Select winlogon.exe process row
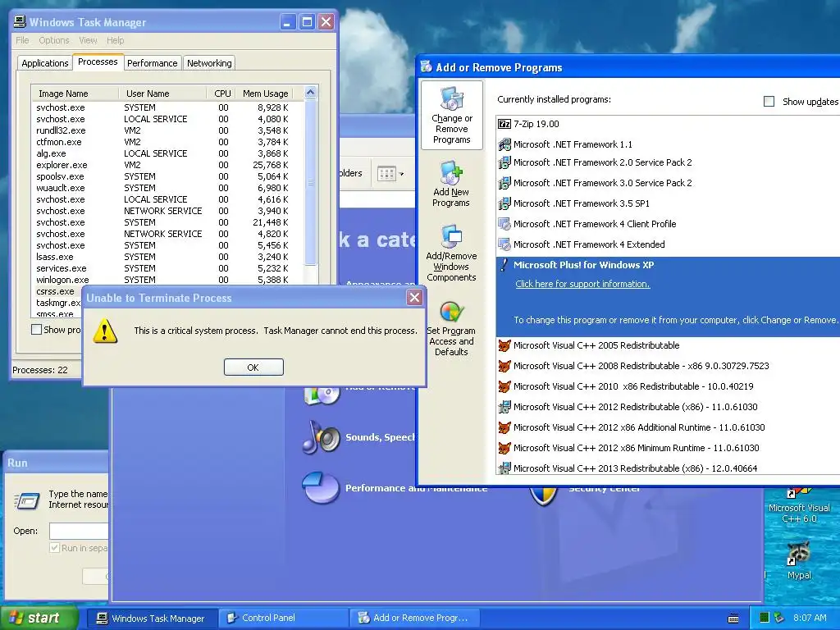The image size is (840, 630). tap(167, 280)
